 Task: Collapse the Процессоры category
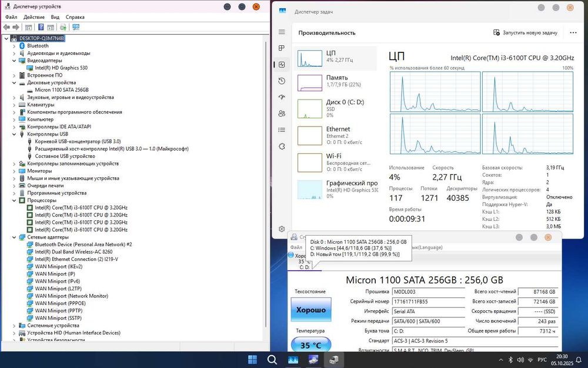pyautogui.click(x=14, y=201)
